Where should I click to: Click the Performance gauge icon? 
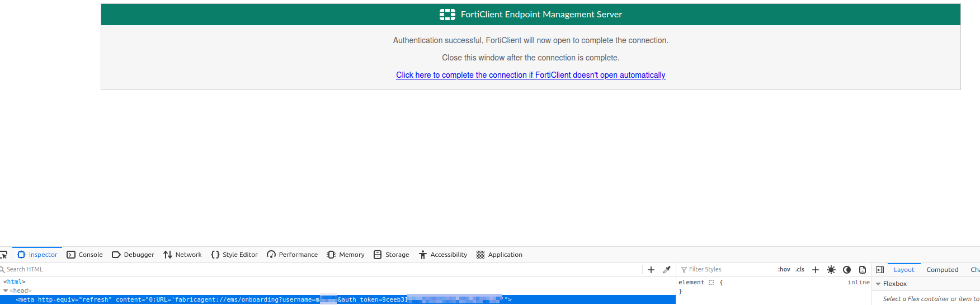pos(271,255)
